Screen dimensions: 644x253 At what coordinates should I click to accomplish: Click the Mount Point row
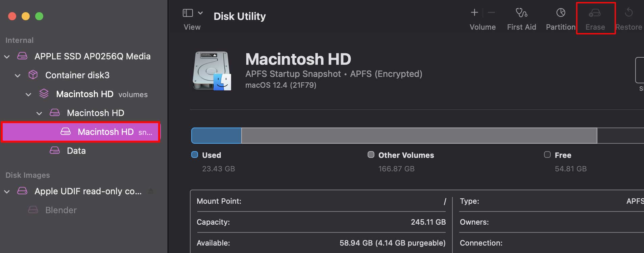321,201
